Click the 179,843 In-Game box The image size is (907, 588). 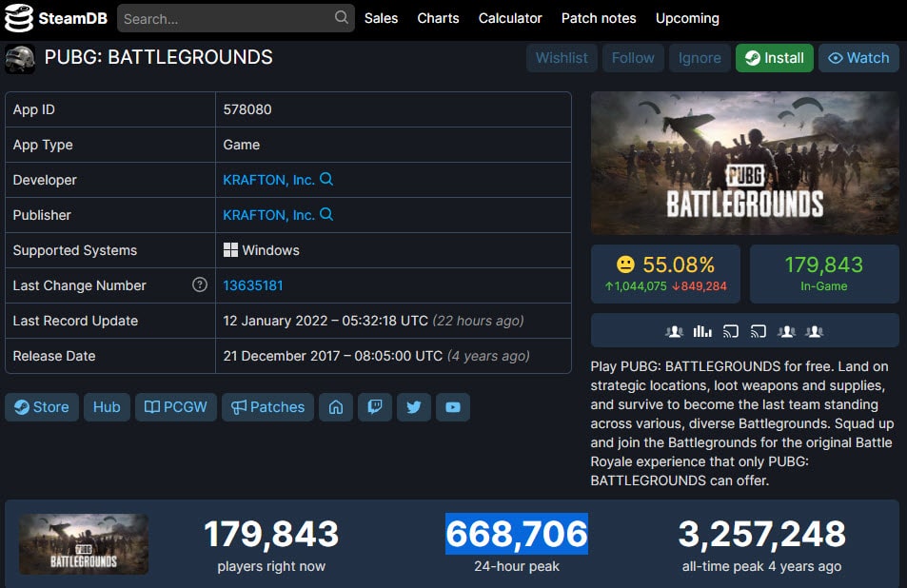point(824,273)
